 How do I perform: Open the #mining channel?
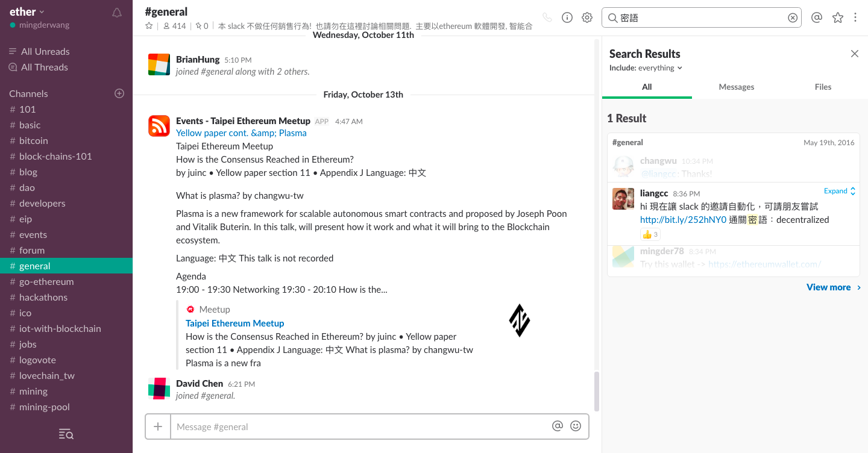pyautogui.click(x=66, y=391)
